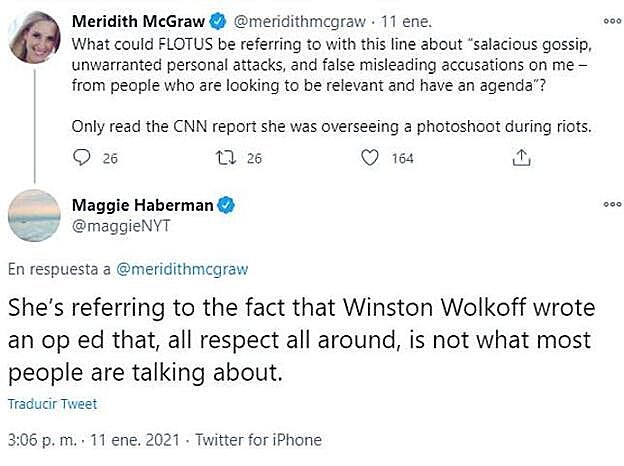Click the retweet icon on Meridith's tweet
Image resolution: width=624 pixels, height=466 pixels.
click(x=226, y=158)
